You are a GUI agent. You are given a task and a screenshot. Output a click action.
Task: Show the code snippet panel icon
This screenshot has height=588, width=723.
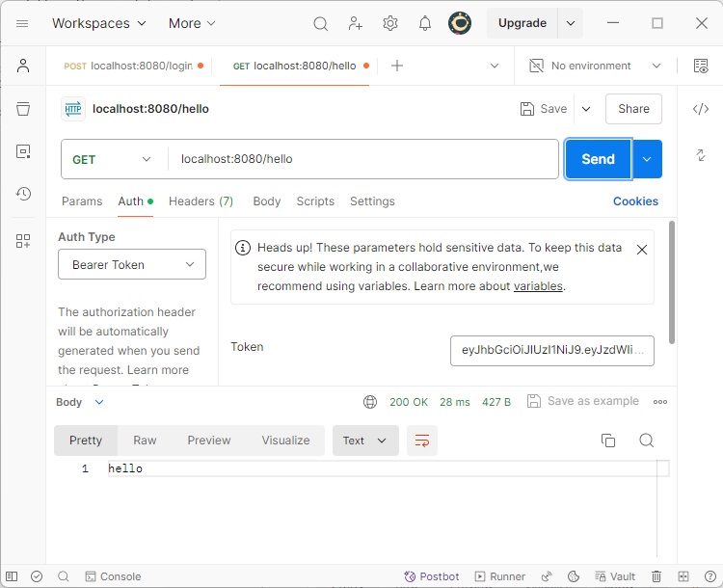click(x=701, y=109)
